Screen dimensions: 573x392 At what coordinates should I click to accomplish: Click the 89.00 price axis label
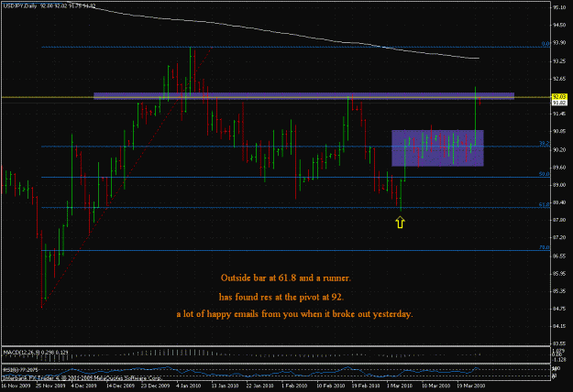click(559, 185)
